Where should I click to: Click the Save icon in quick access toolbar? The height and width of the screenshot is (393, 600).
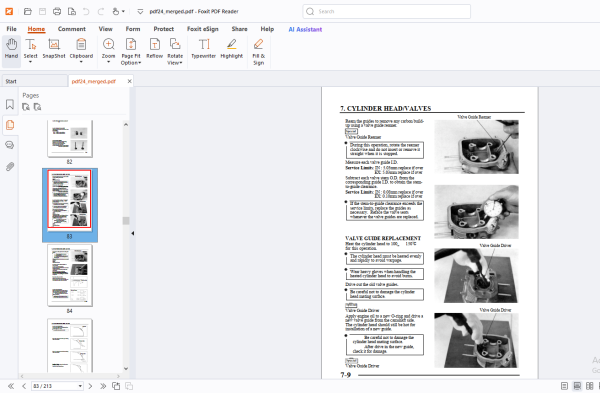[42, 11]
